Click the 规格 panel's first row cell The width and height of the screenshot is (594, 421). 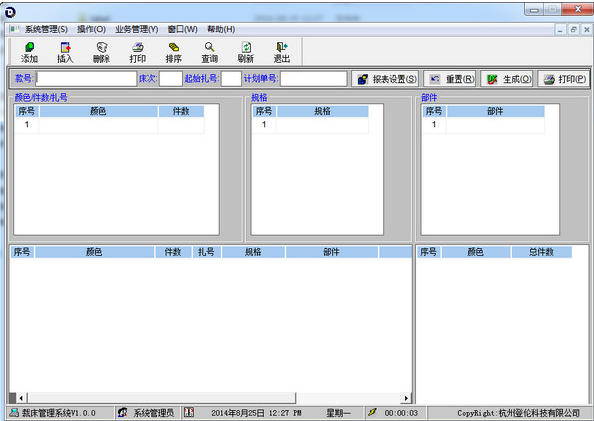click(322, 125)
